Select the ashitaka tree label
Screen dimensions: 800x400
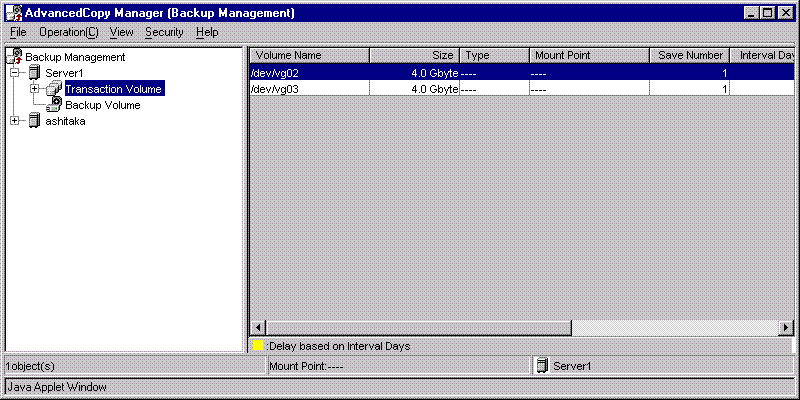(x=65, y=121)
